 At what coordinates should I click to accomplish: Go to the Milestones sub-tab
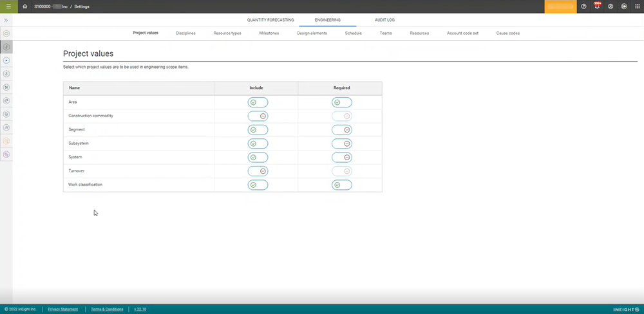pos(269,33)
